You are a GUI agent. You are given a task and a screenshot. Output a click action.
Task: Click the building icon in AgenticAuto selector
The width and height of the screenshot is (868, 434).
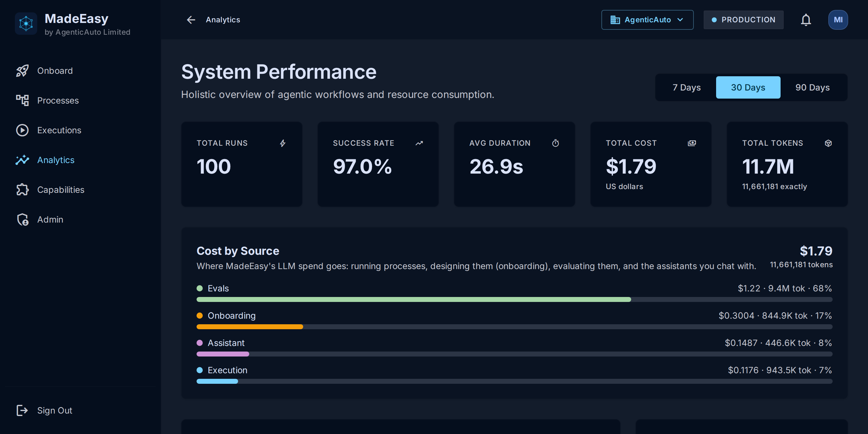[615, 20]
